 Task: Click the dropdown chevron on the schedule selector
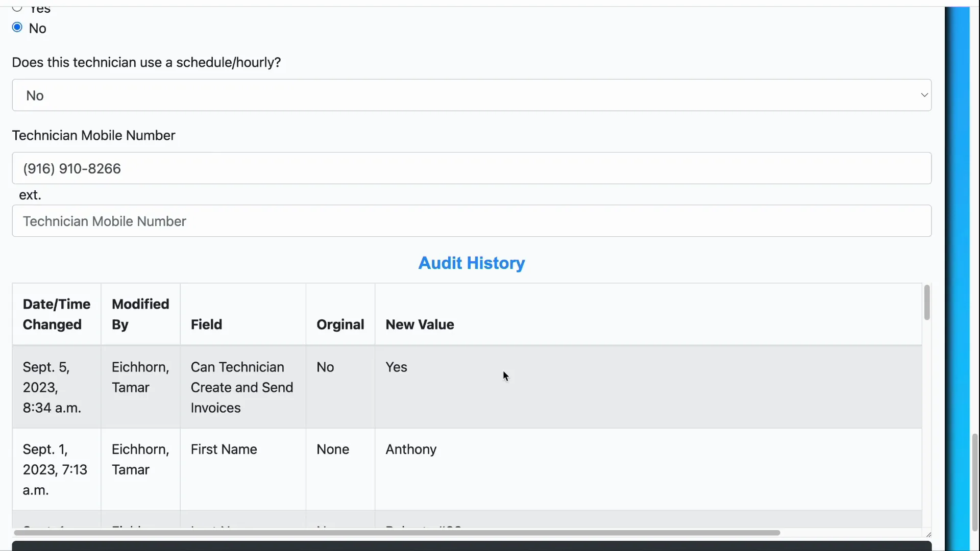click(923, 95)
